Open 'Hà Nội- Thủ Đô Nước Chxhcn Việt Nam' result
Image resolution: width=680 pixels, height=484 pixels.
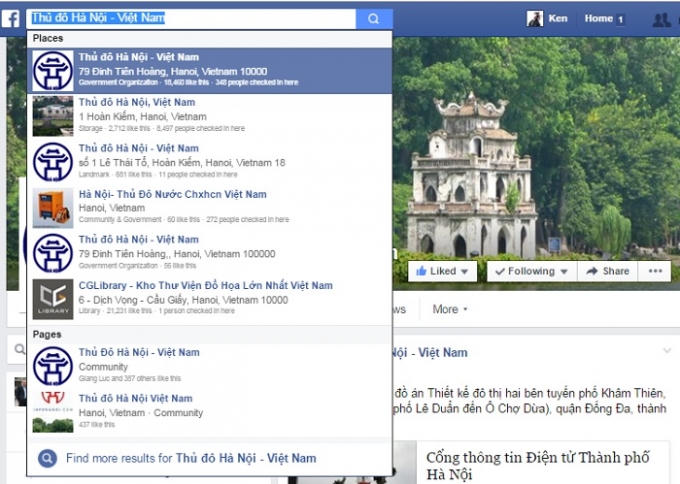(209, 208)
